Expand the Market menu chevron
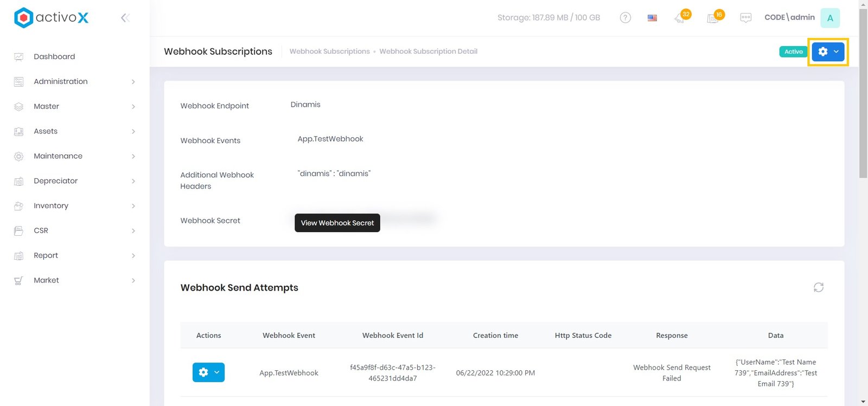 click(x=133, y=280)
